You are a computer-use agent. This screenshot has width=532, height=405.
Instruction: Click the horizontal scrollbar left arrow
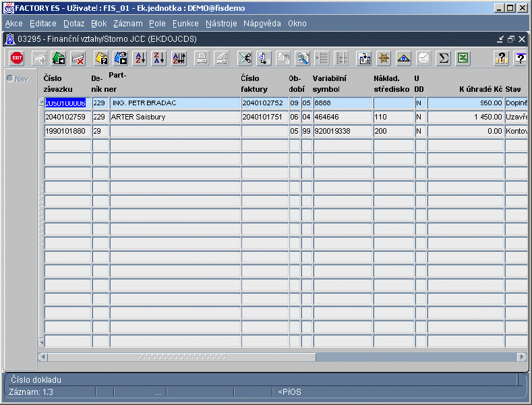pyautogui.click(x=42, y=357)
